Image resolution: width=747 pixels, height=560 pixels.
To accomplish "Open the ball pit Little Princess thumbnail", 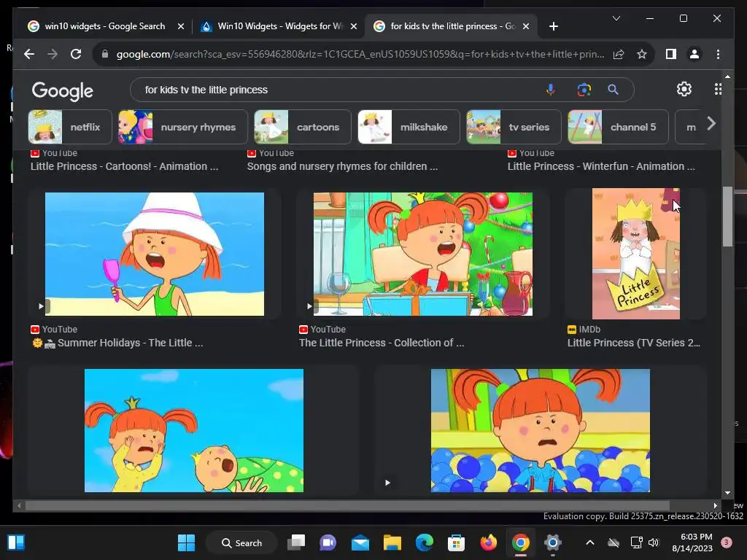I will [541, 430].
